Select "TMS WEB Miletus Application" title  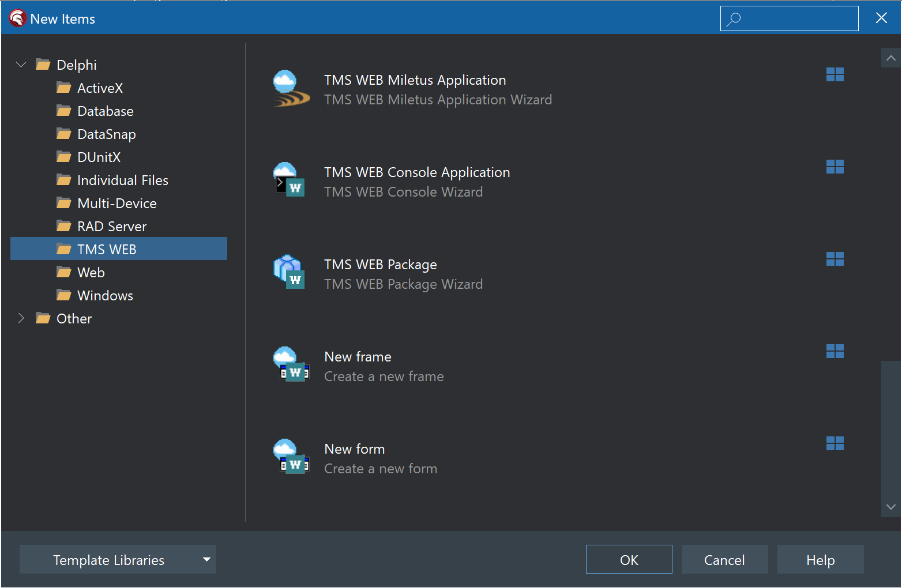415,80
